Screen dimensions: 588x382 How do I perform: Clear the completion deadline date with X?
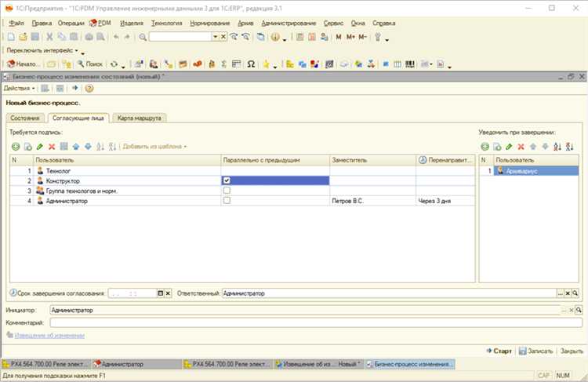tap(168, 293)
